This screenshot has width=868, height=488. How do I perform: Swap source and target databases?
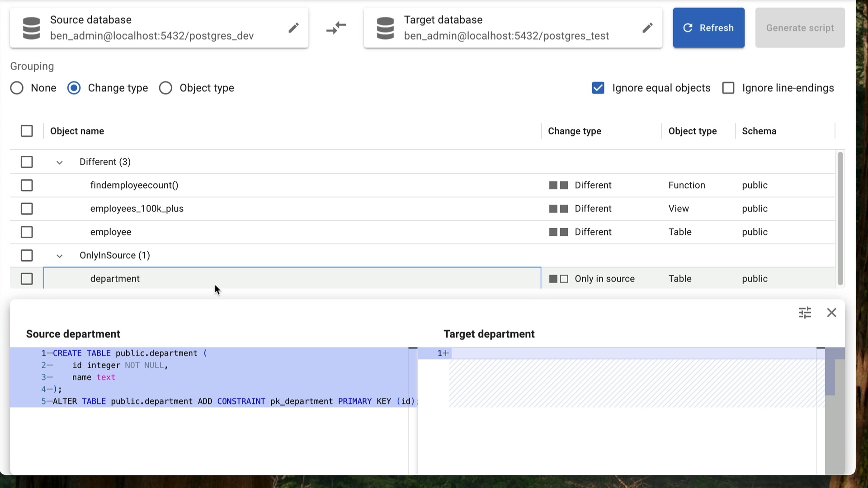pyautogui.click(x=336, y=28)
